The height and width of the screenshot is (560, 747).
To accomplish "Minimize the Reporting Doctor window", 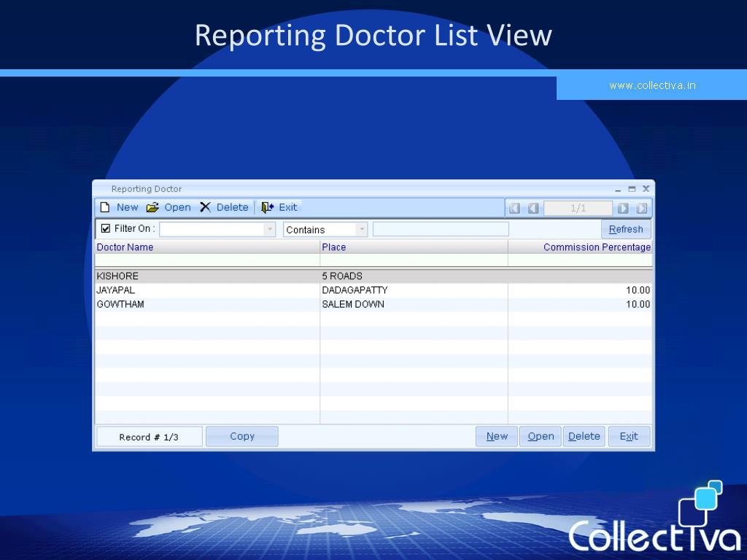I will point(618,190).
